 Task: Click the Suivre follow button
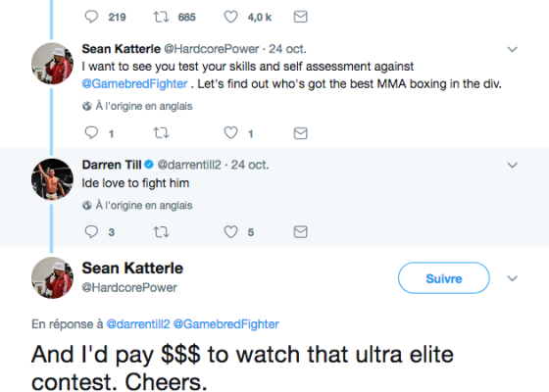(x=443, y=278)
